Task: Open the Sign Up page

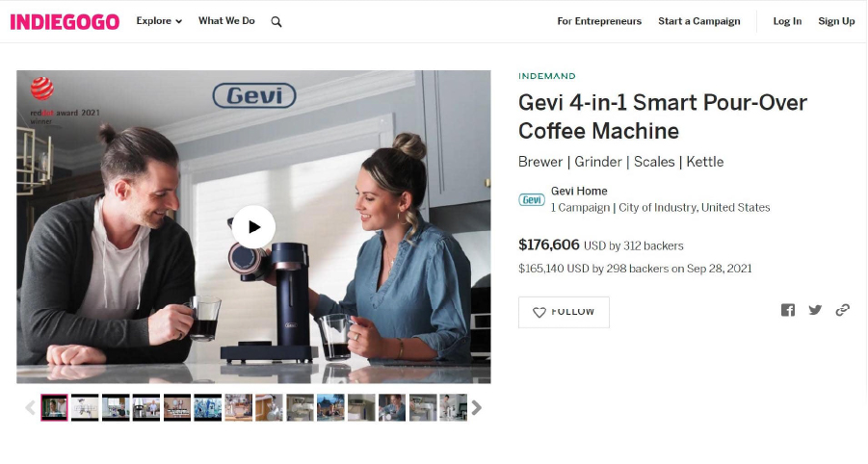Action: pos(836,21)
